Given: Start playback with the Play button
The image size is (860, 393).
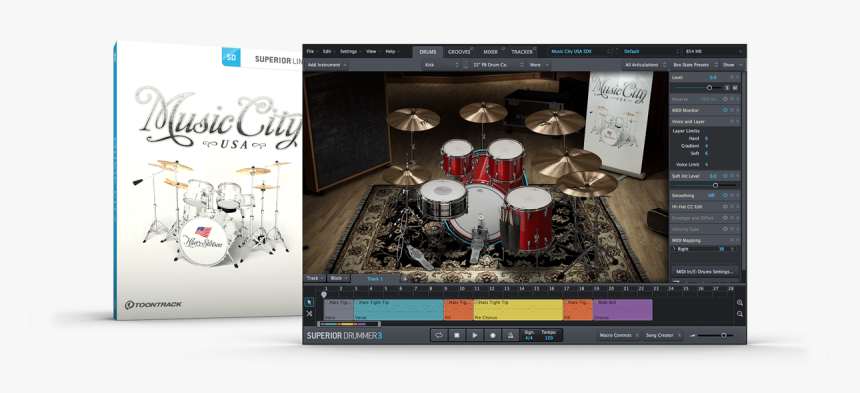Looking at the screenshot, I should [x=474, y=335].
